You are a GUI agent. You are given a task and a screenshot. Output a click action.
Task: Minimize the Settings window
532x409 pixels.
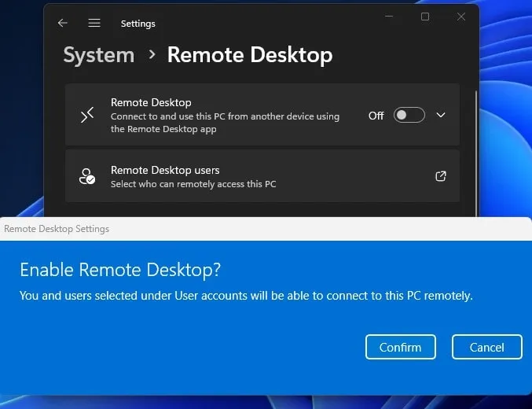click(389, 17)
